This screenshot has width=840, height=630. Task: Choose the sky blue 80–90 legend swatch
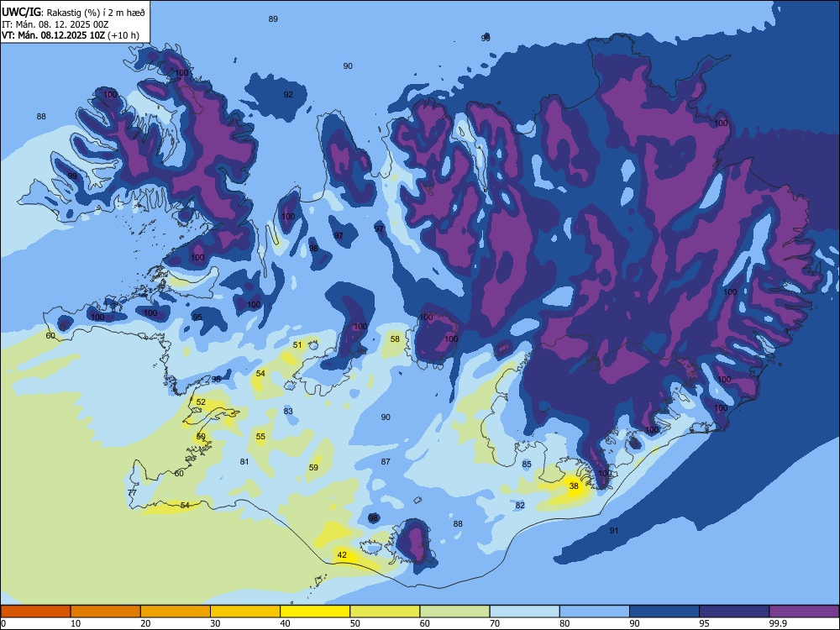click(595, 612)
